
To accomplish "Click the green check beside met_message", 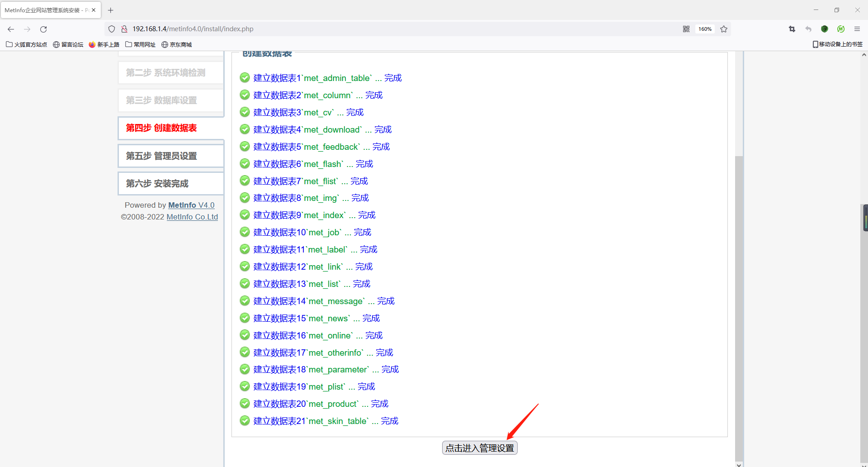I will point(245,301).
